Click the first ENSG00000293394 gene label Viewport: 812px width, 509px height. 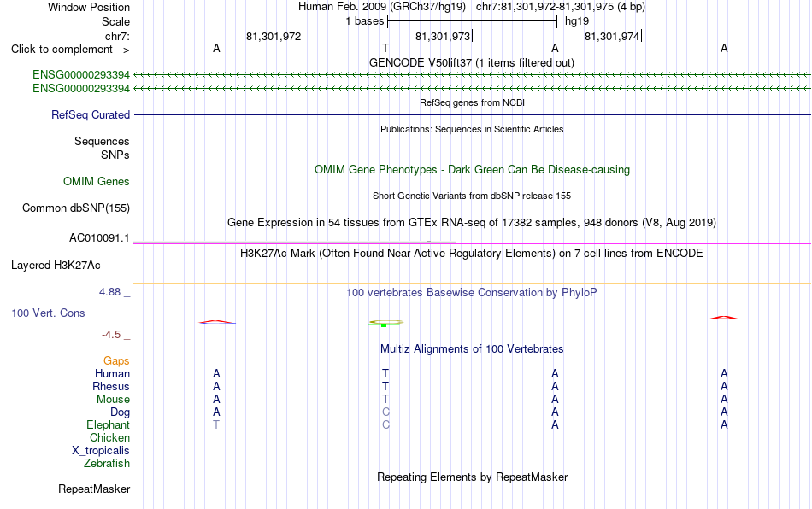[81, 75]
